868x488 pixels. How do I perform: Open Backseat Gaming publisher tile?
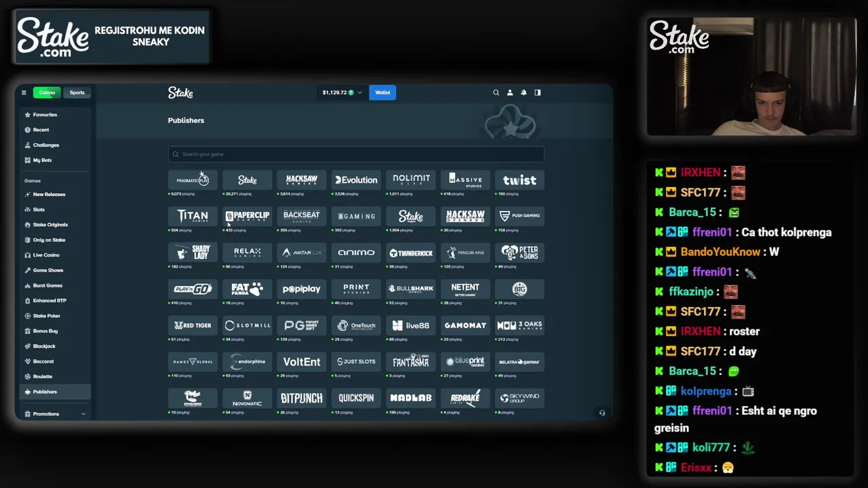302,216
